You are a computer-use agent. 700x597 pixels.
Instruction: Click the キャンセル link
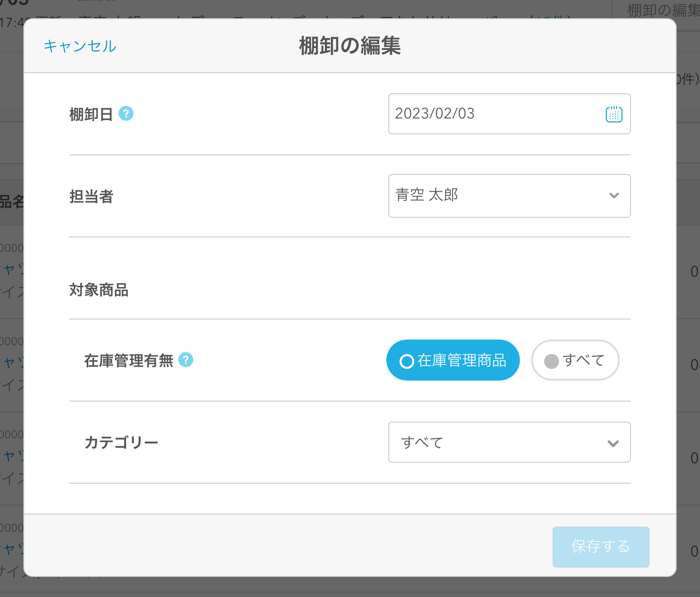pos(80,46)
